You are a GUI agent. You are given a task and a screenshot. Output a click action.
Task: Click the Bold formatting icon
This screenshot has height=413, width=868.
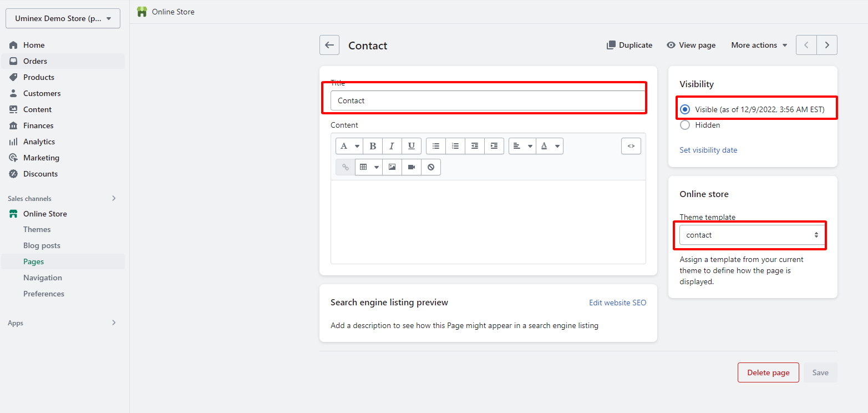[373, 146]
